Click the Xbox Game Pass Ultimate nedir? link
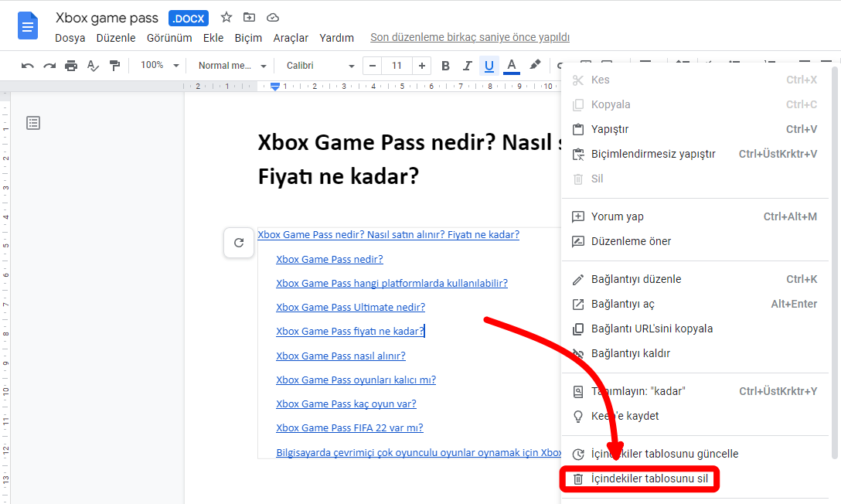The width and height of the screenshot is (841, 504). pos(350,308)
